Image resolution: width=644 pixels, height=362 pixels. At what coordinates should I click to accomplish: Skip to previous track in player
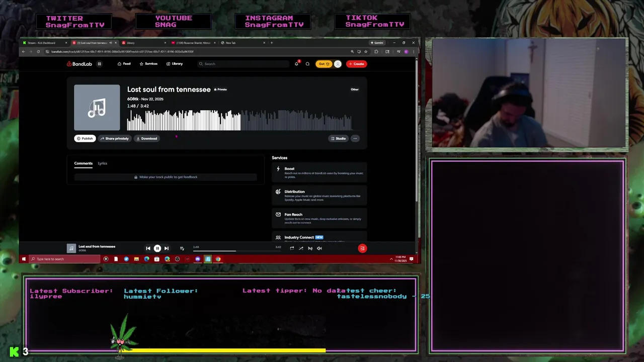point(148,248)
